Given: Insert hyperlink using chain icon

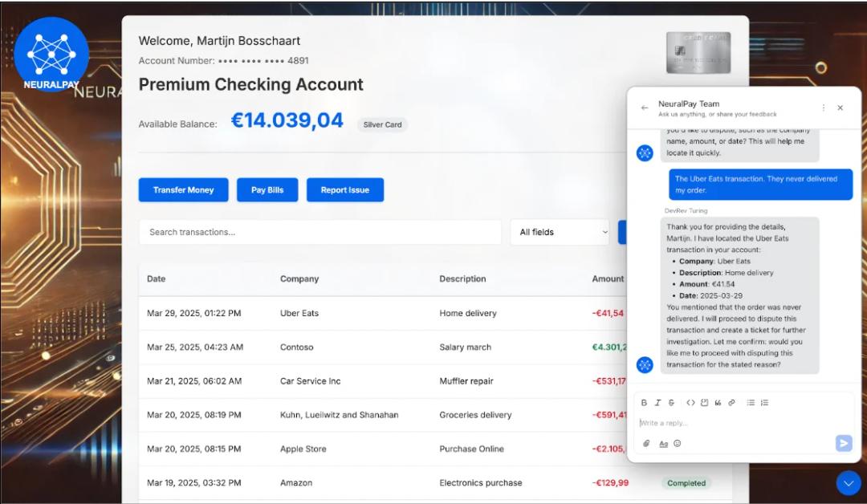Looking at the screenshot, I should [731, 403].
